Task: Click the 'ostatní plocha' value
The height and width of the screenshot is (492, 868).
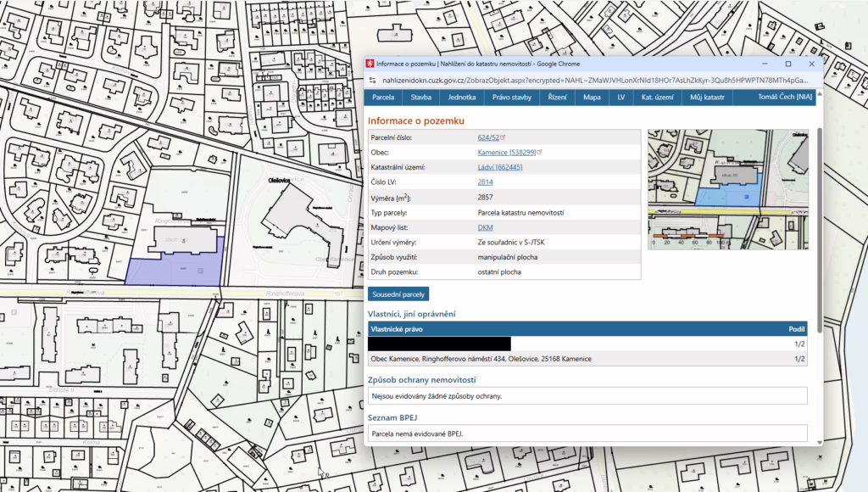Action: point(499,272)
